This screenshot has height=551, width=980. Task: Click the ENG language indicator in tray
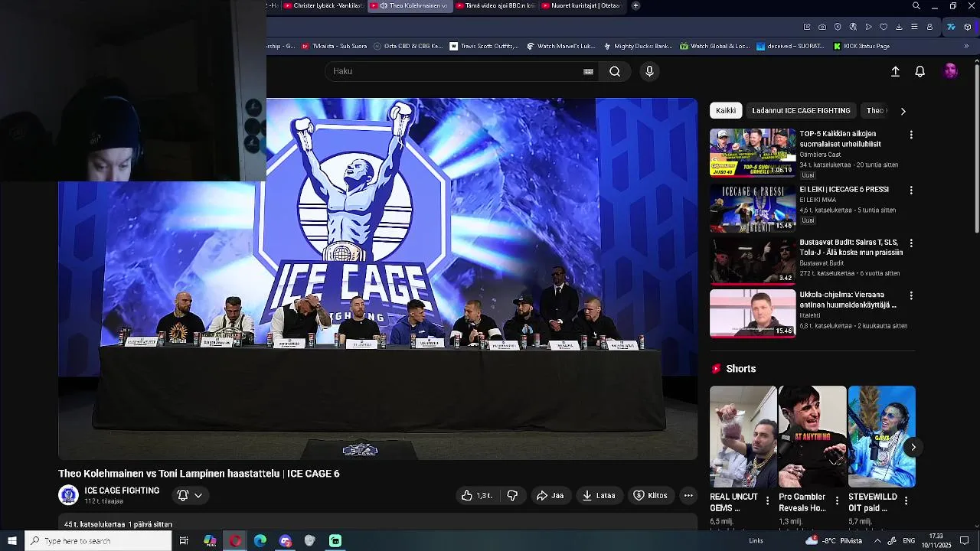tap(909, 541)
